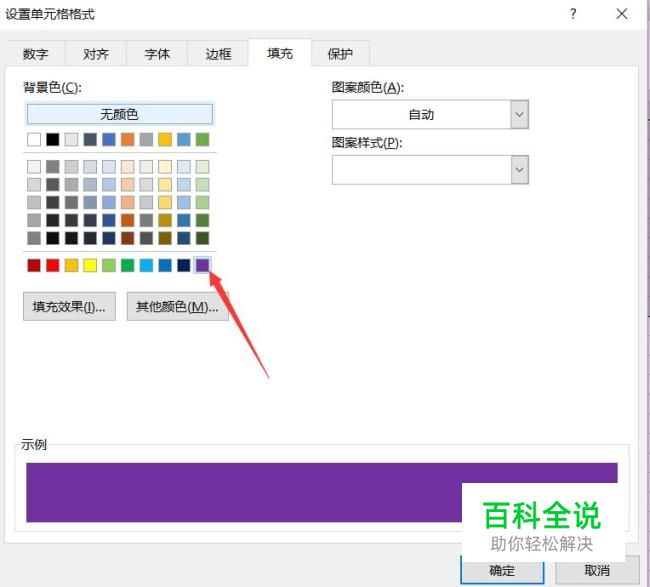
Task: Open 其他颜色 color picker
Action: (177, 307)
